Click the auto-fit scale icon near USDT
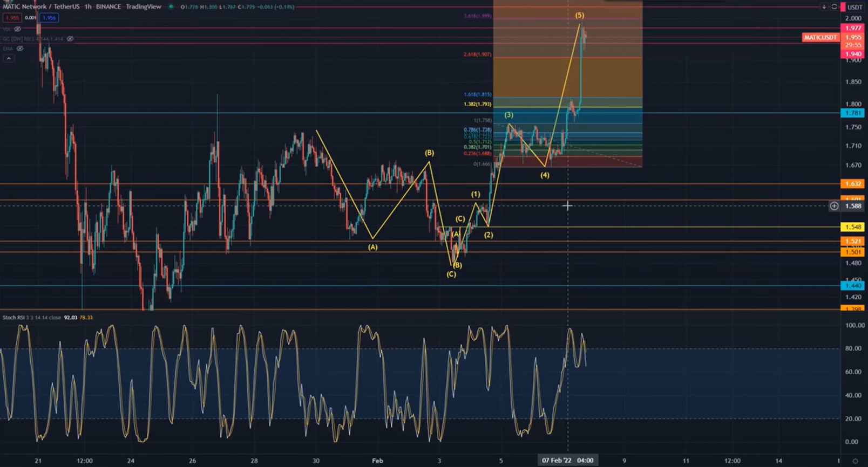868x467 pixels. point(834,7)
